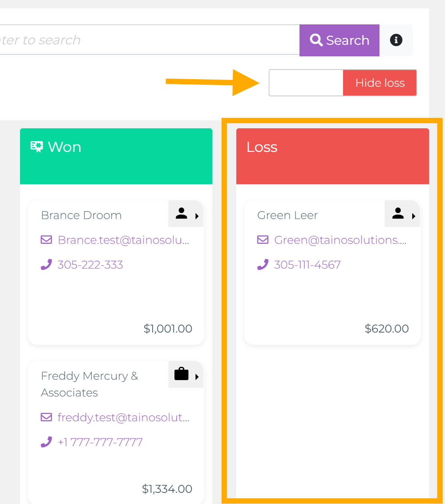The image size is (445, 504).
Task: Click phone icon on Brance Droom card
Action: 46,265
